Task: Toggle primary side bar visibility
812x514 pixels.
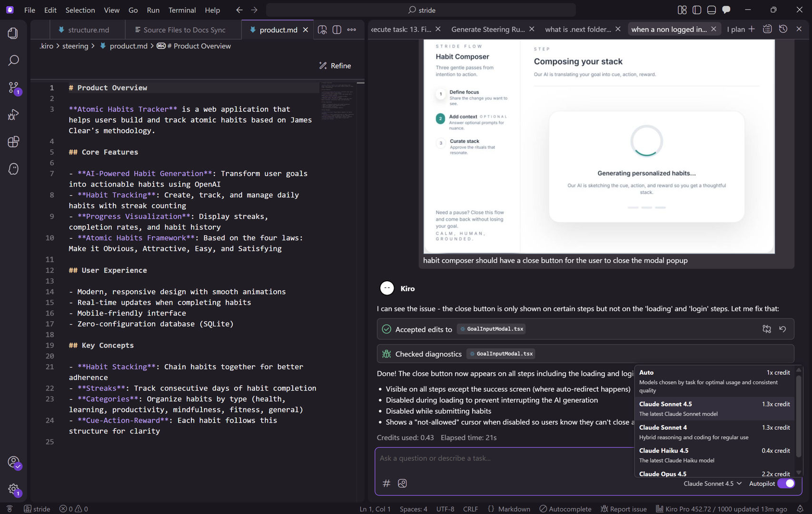Action: [697, 10]
